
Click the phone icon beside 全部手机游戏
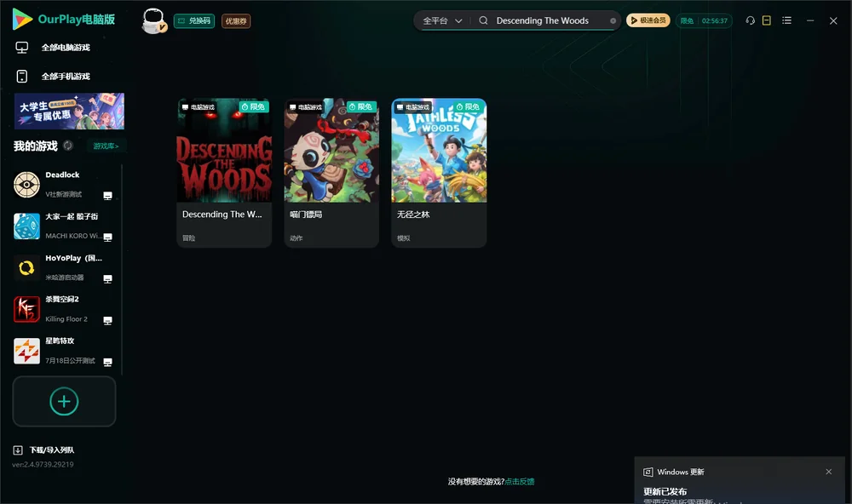pyautogui.click(x=22, y=76)
